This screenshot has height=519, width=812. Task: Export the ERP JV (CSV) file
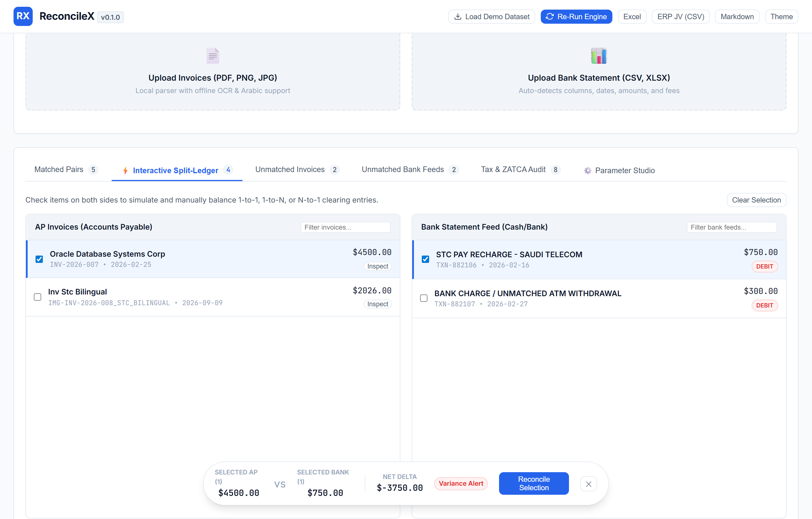coord(681,17)
